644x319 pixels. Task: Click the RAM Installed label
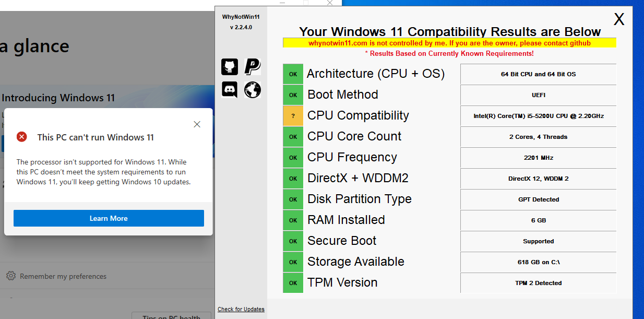click(346, 220)
